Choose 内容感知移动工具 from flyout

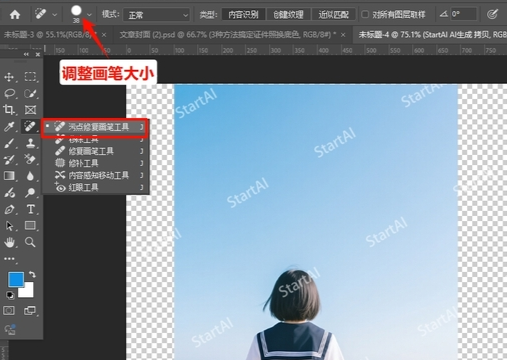click(95, 175)
